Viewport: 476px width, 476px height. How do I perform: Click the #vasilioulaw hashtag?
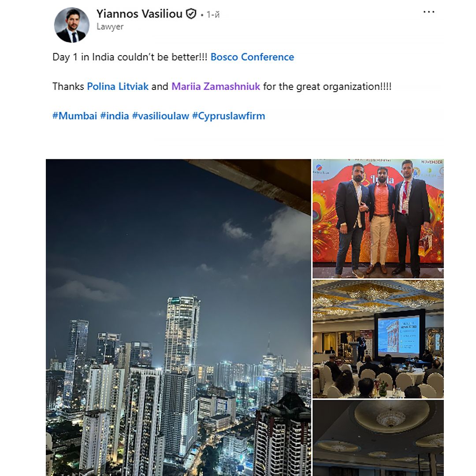[160, 116]
